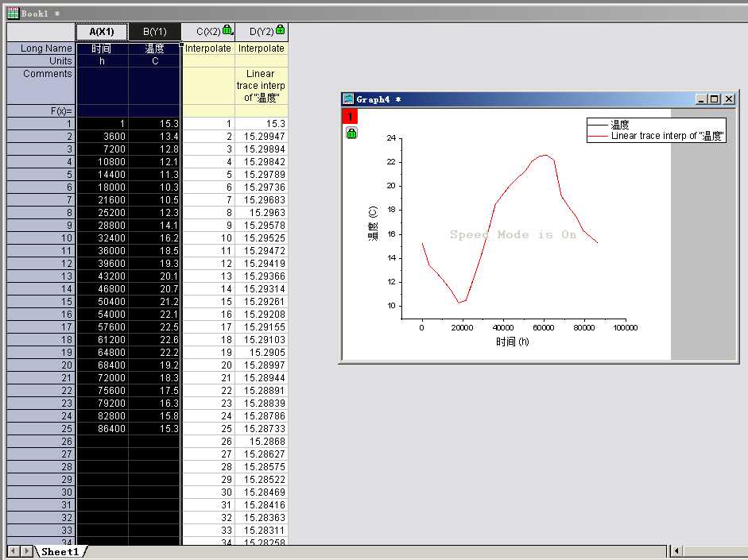The image size is (748, 560).
Task: Switch to the Sheet1 tab
Action: click(x=60, y=551)
